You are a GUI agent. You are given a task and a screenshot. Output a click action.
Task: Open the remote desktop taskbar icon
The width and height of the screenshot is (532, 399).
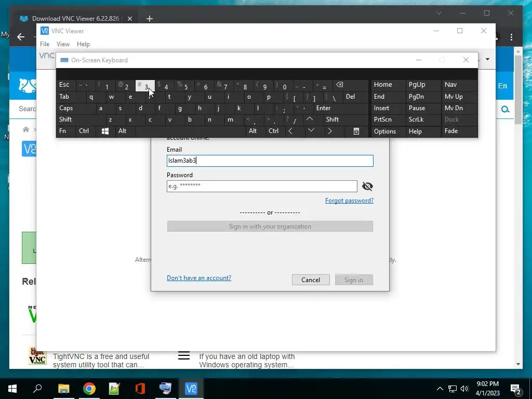pos(166,389)
